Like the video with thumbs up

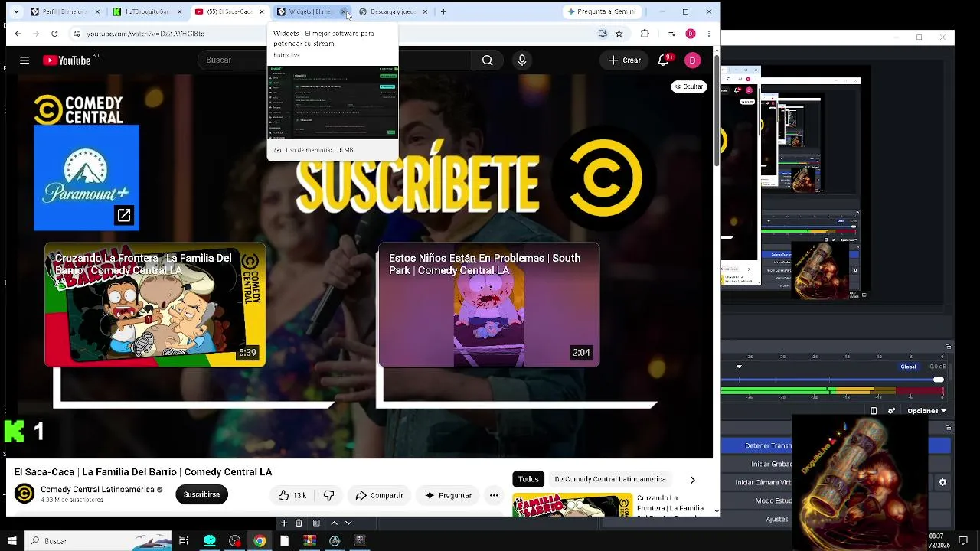pyautogui.click(x=292, y=495)
